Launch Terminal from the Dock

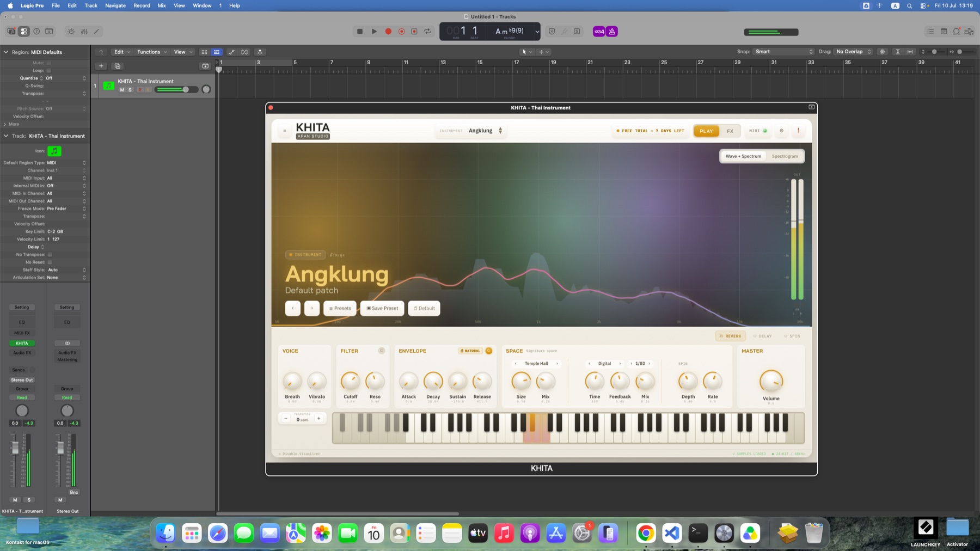(697, 533)
